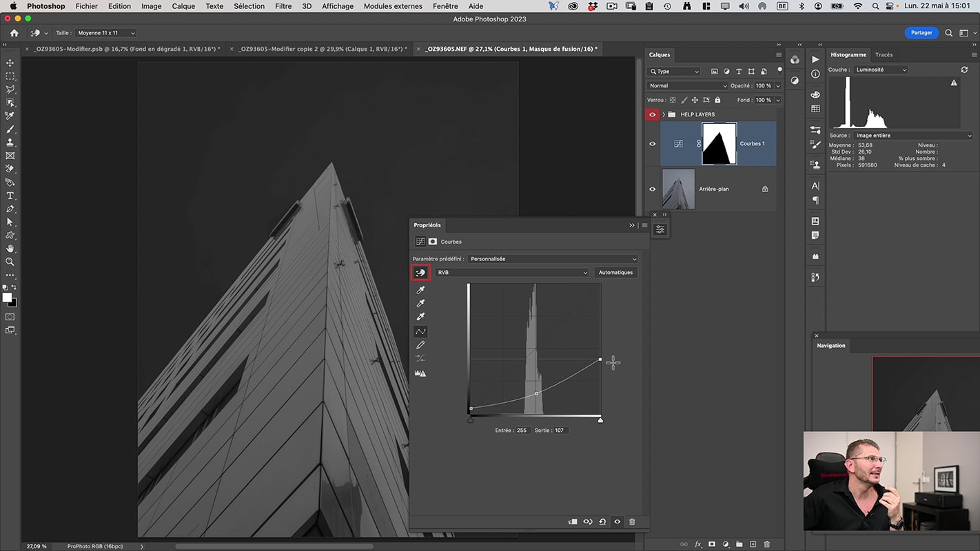Open the Sélection menu
The width and height of the screenshot is (980, 551).
click(249, 6)
